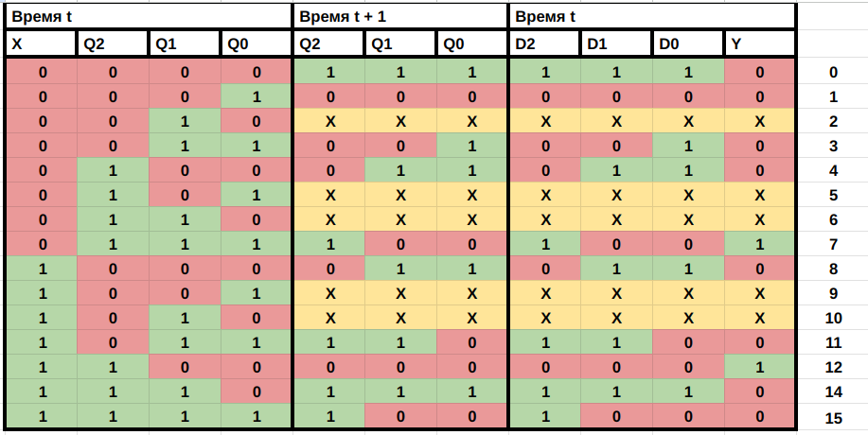Screen dimensions: 868x435
Task: Select Q0 header under "Время t + 1"
Action: [472, 43]
